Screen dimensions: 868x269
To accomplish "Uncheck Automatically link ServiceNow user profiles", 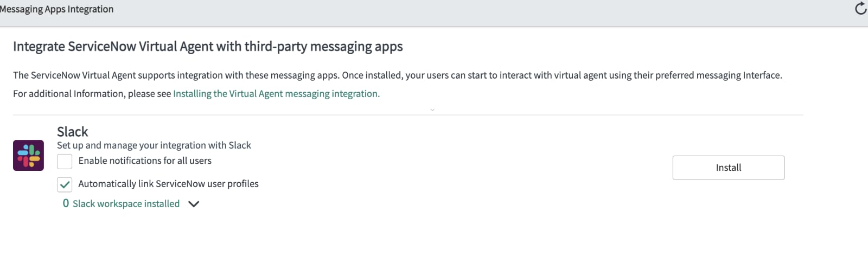I will tap(65, 184).
